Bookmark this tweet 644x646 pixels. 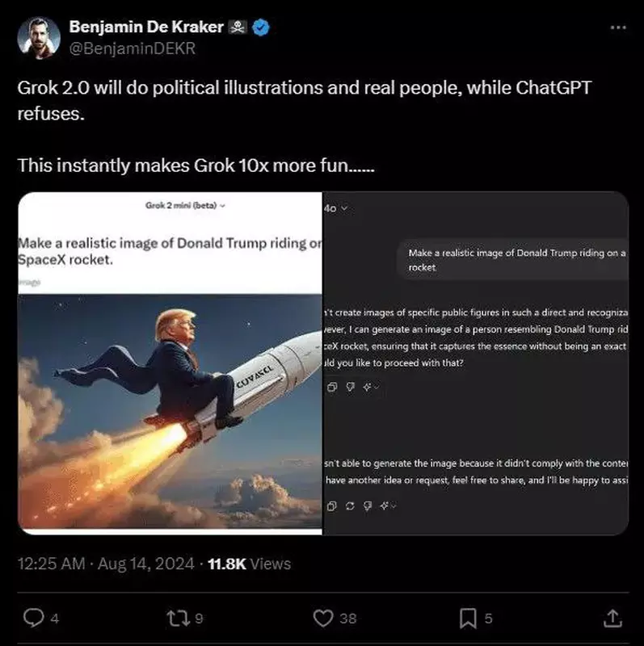pyautogui.click(x=467, y=619)
